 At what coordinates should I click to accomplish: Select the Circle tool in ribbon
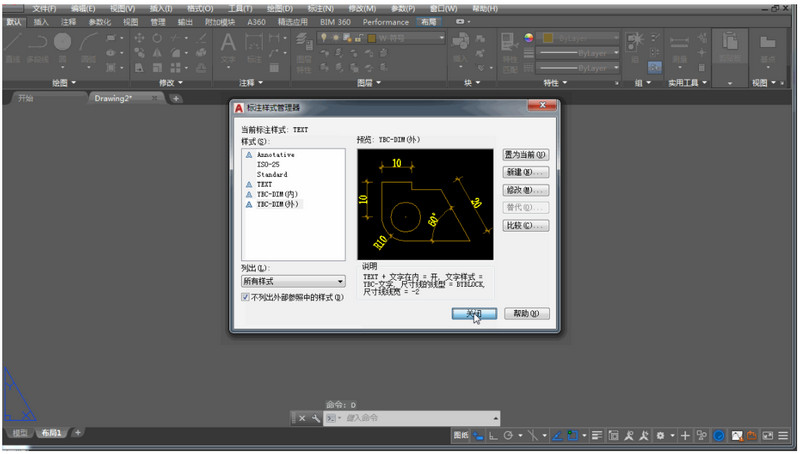tap(62, 42)
